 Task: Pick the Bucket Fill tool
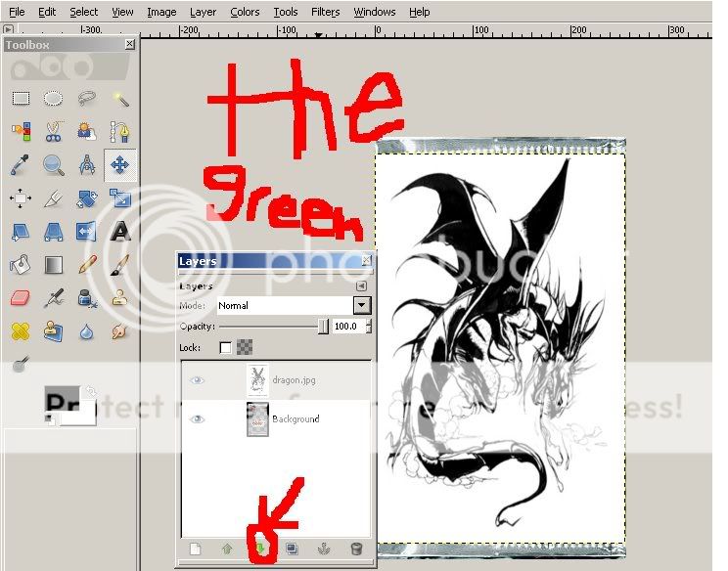point(21,264)
